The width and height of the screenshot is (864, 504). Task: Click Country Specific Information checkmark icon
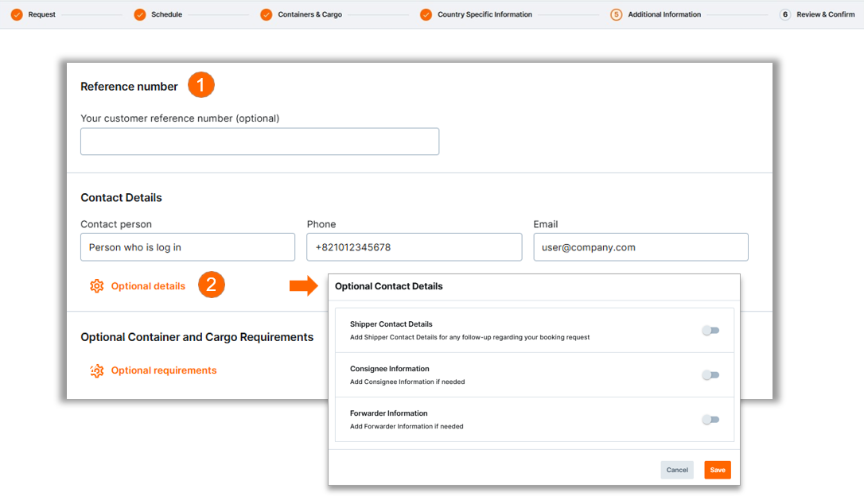[x=426, y=14]
